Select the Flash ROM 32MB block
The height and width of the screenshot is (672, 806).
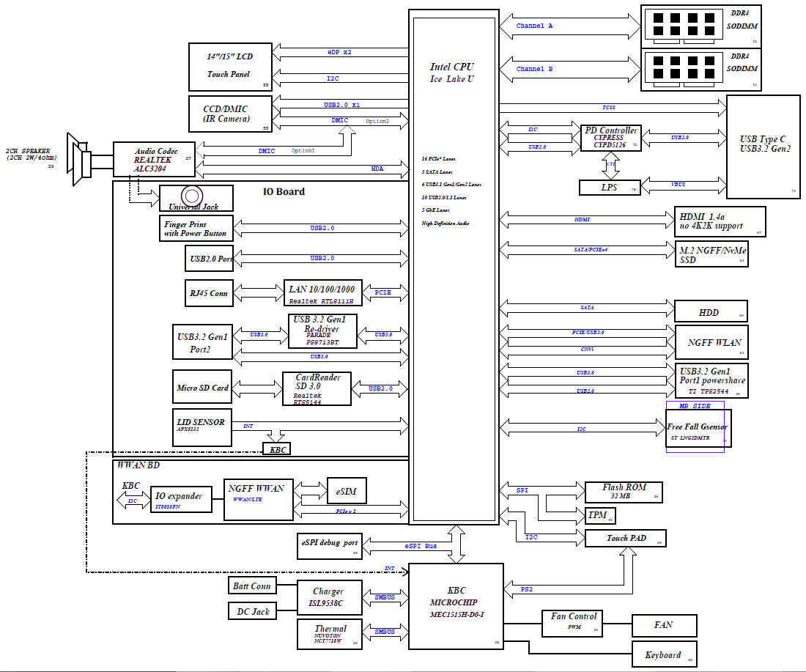[x=624, y=492]
